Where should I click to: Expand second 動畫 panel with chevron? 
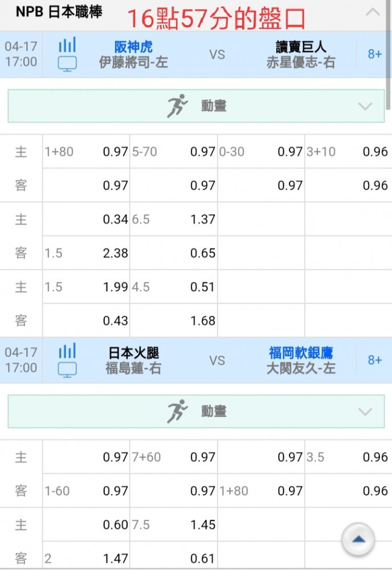tap(365, 412)
